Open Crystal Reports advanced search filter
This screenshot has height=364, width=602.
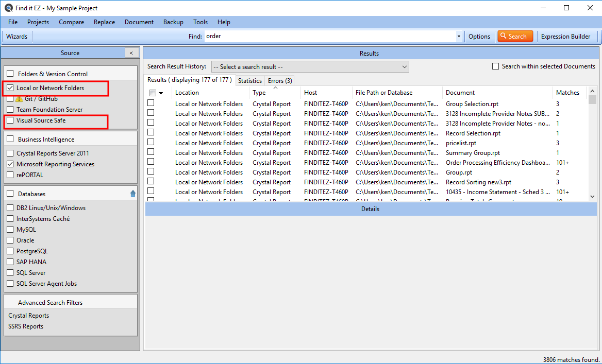point(29,315)
